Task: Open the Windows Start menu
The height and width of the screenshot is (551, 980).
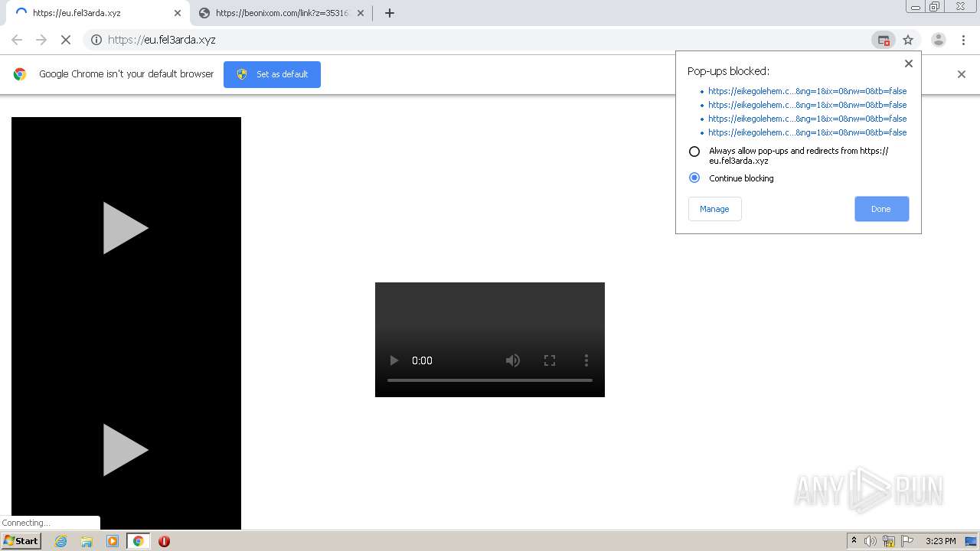Action: click(21, 541)
